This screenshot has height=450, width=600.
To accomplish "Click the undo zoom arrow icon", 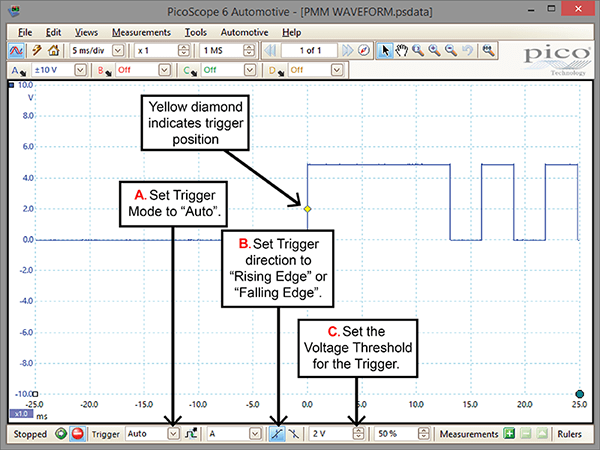I will pyautogui.click(x=468, y=51).
